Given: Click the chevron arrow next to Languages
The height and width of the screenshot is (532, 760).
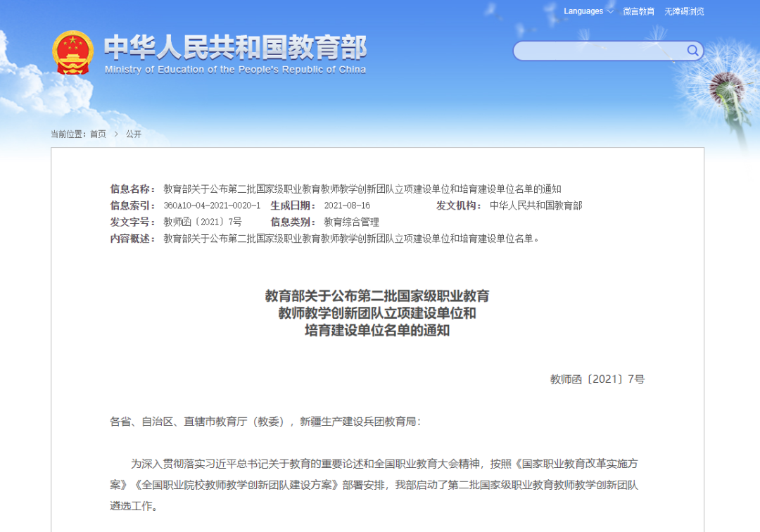Looking at the screenshot, I should click(609, 11).
